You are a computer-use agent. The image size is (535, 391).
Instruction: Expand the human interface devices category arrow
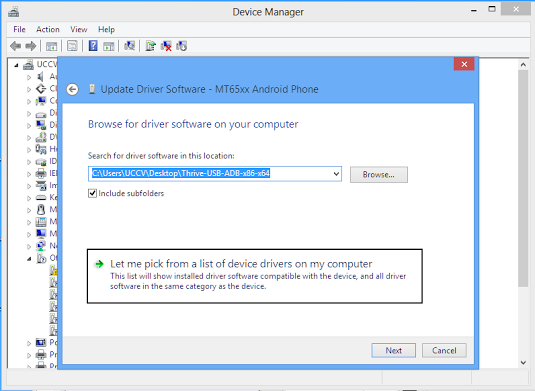pos(29,150)
